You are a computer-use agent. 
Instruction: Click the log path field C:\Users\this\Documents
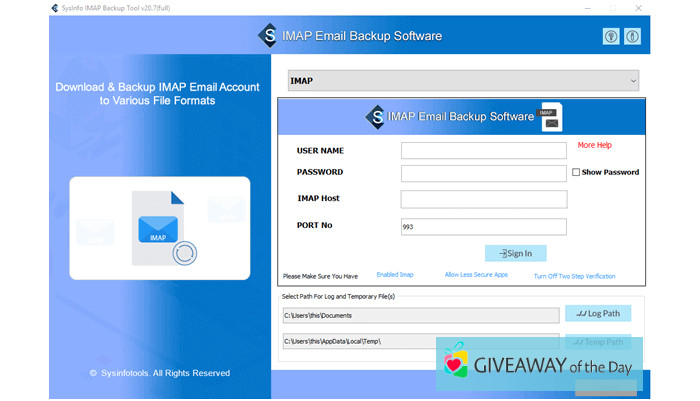coord(421,315)
